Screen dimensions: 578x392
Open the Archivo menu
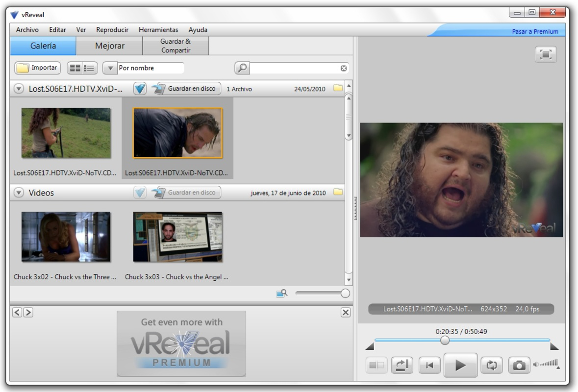point(27,30)
